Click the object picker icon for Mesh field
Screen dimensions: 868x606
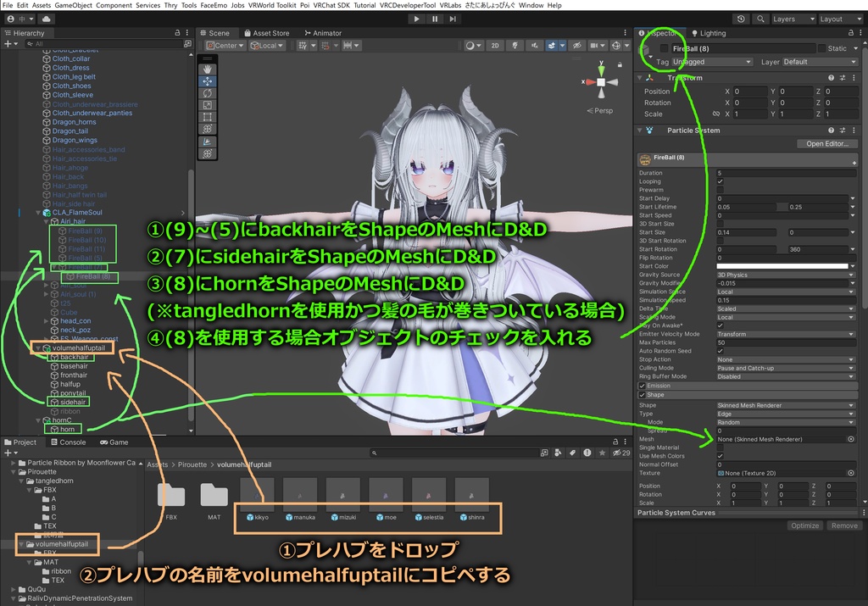[x=853, y=439]
